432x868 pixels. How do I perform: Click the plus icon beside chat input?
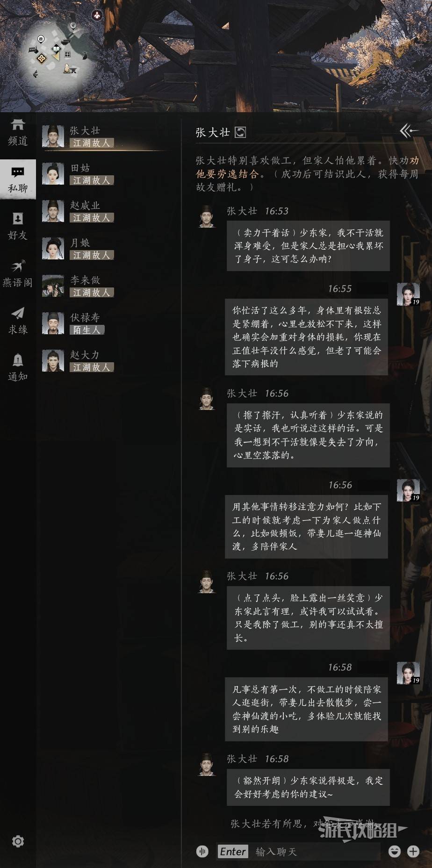pos(413,851)
